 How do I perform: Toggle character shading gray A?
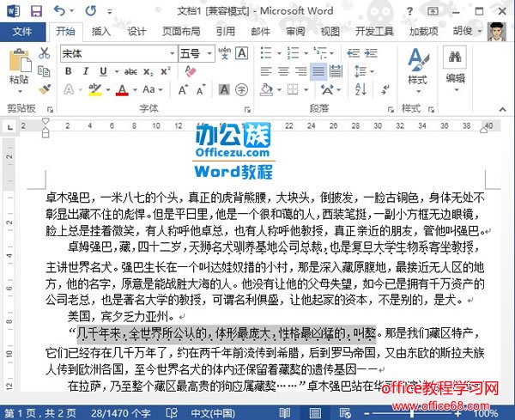[x=224, y=89]
